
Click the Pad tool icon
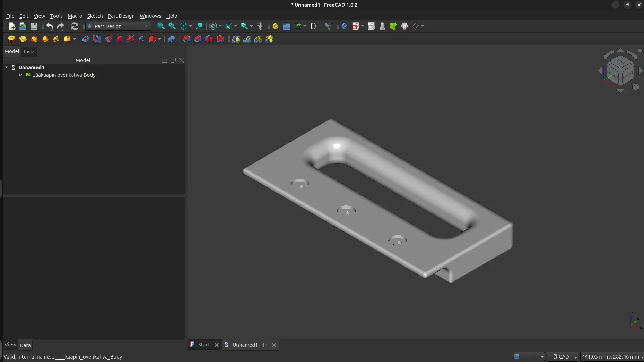pyautogui.click(x=12, y=39)
